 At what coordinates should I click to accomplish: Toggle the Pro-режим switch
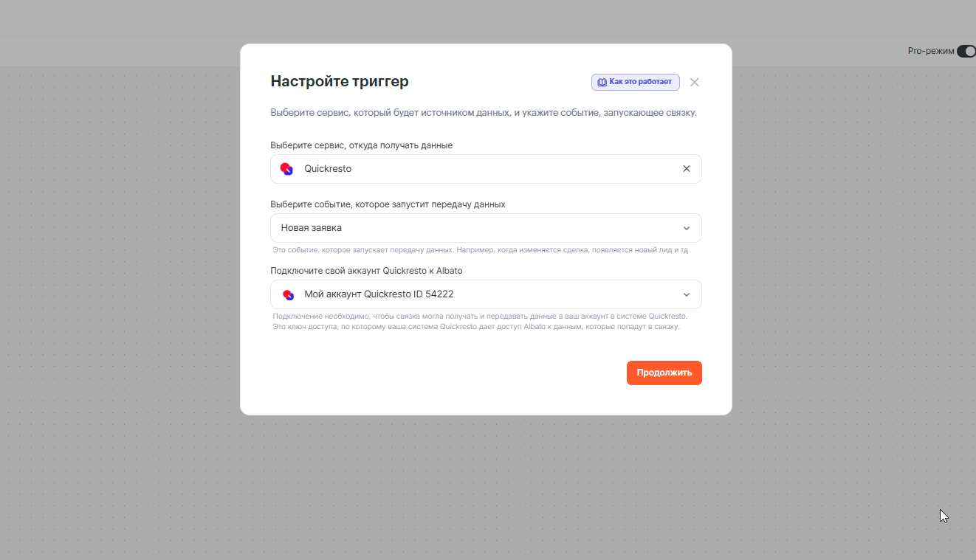tap(966, 52)
